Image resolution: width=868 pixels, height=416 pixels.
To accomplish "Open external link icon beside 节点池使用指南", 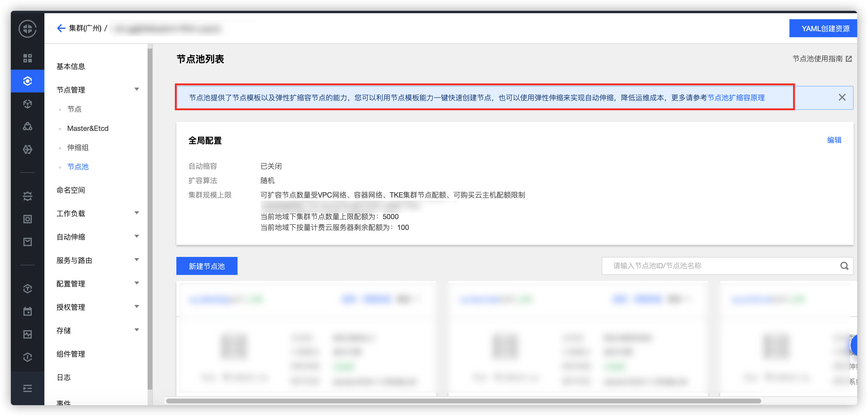I will point(849,59).
